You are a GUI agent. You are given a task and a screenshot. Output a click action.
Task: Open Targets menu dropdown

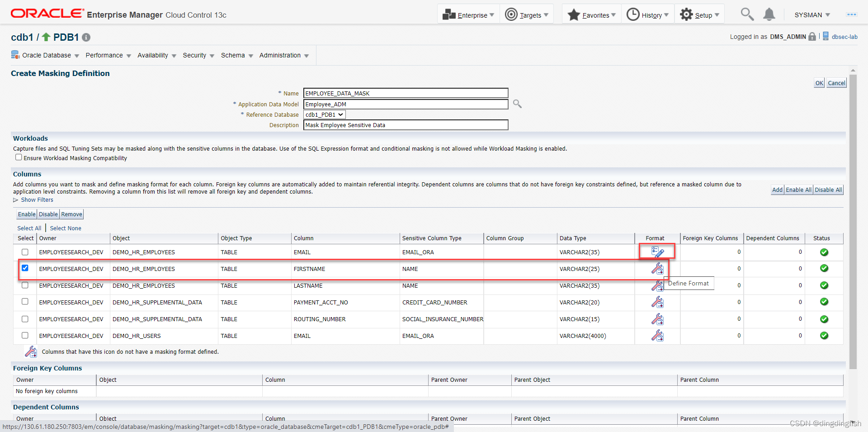pyautogui.click(x=527, y=14)
